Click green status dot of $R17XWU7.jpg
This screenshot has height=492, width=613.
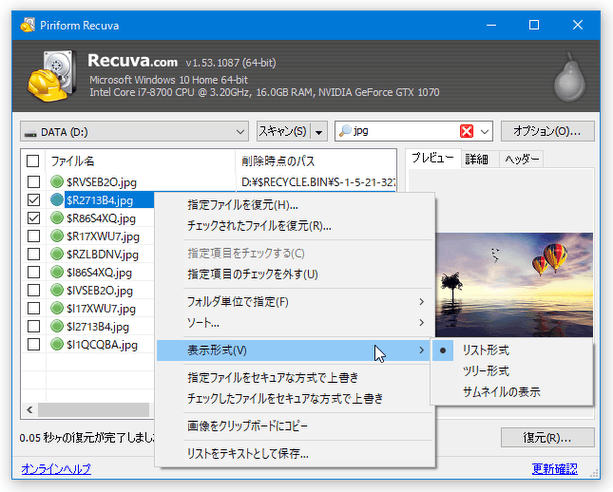click(x=57, y=236)
